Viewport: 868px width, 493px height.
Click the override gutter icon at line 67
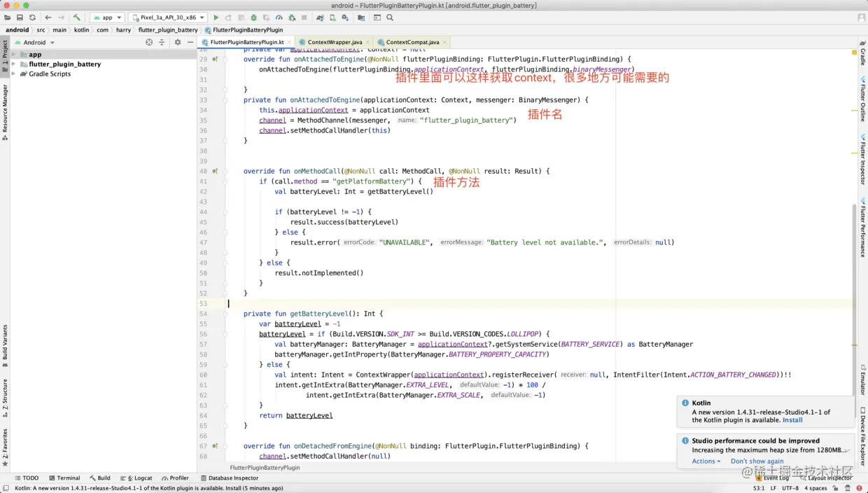[x=216, y=446]
